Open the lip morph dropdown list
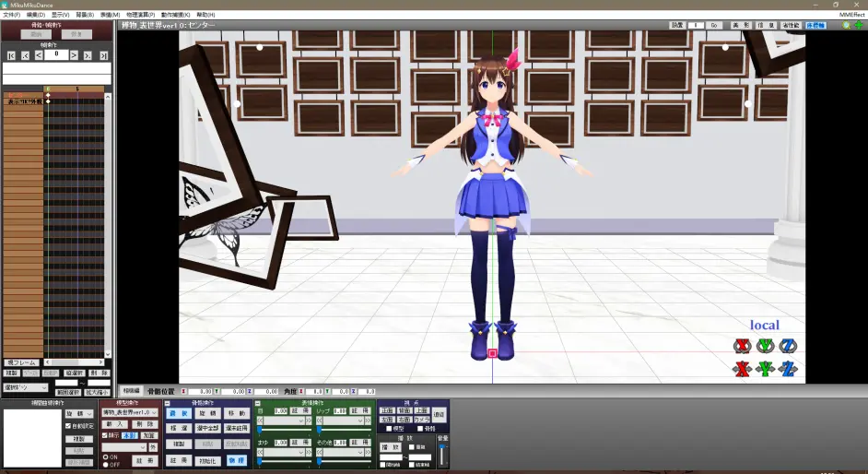 click(343, 421)
